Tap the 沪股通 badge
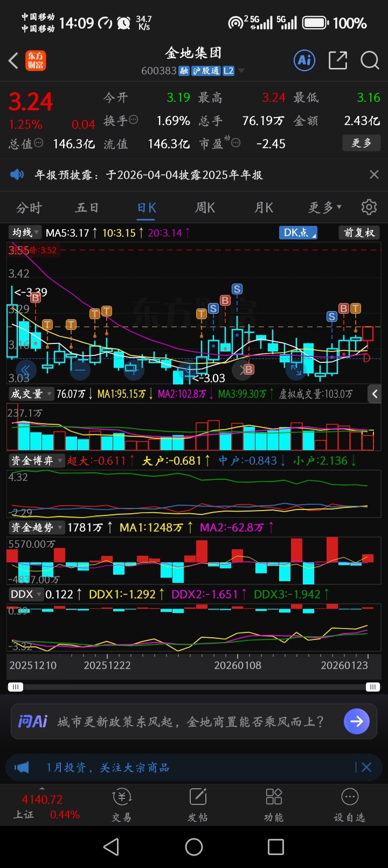388x868 pixels. pos(206,71)
